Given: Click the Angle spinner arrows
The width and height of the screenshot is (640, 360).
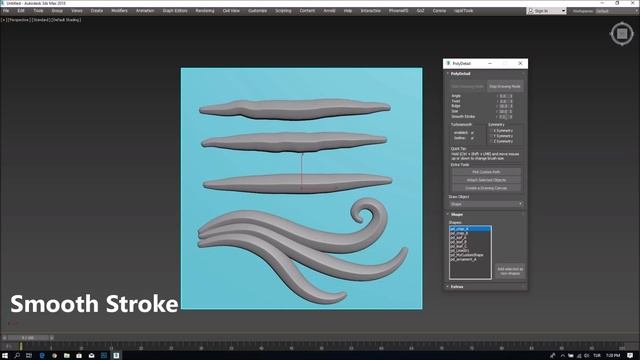Looking at the screenshot, I should tap(510, 96).
